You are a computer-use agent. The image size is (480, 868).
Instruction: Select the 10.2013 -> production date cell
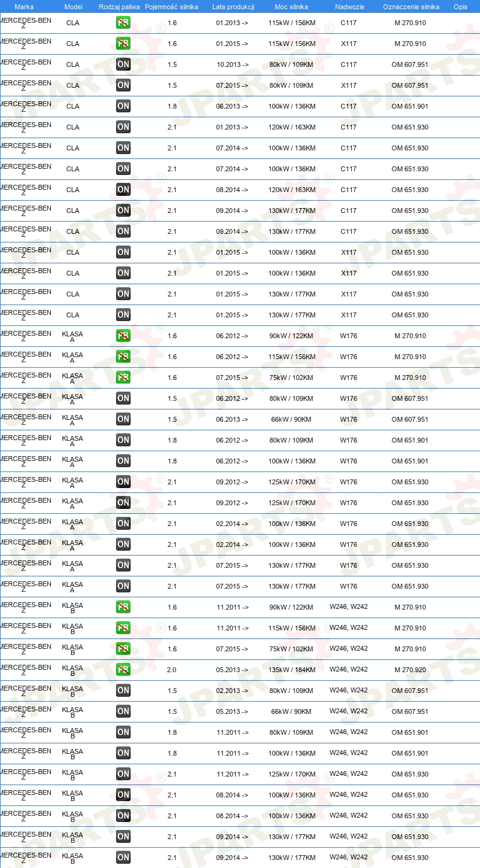[x=233, y=64]
